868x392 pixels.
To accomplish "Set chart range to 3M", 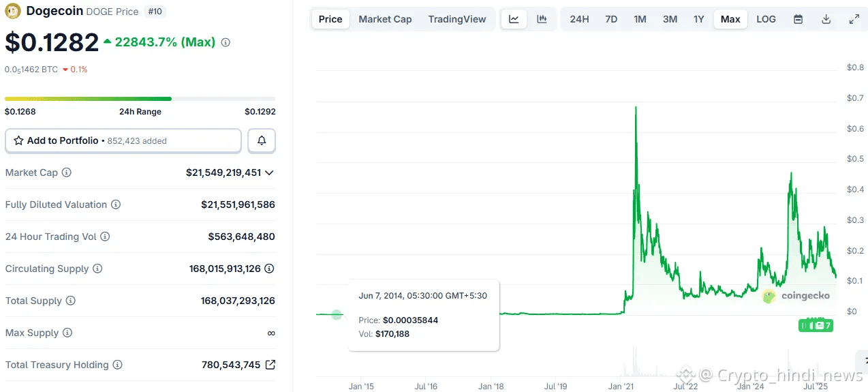I will (x=670, y=19).
